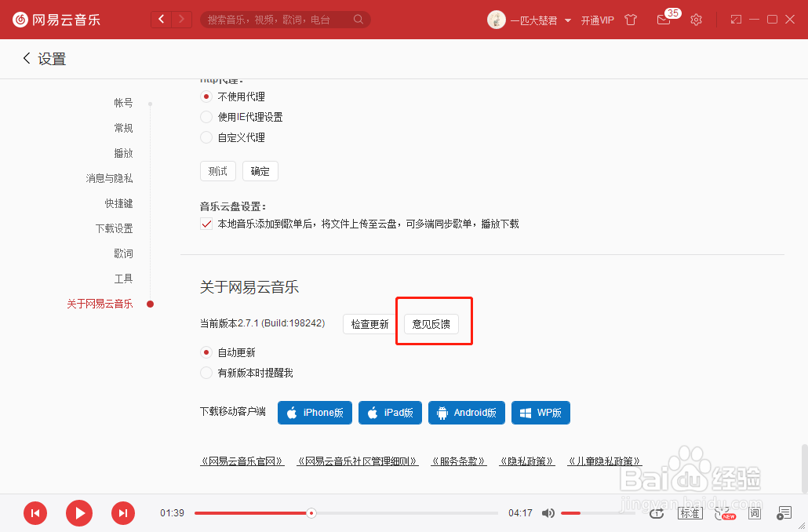The width and height of the screenshot is (808, 532).
Task: Select 使用IE代理设置 radio option
Action: tap(206, 117)
